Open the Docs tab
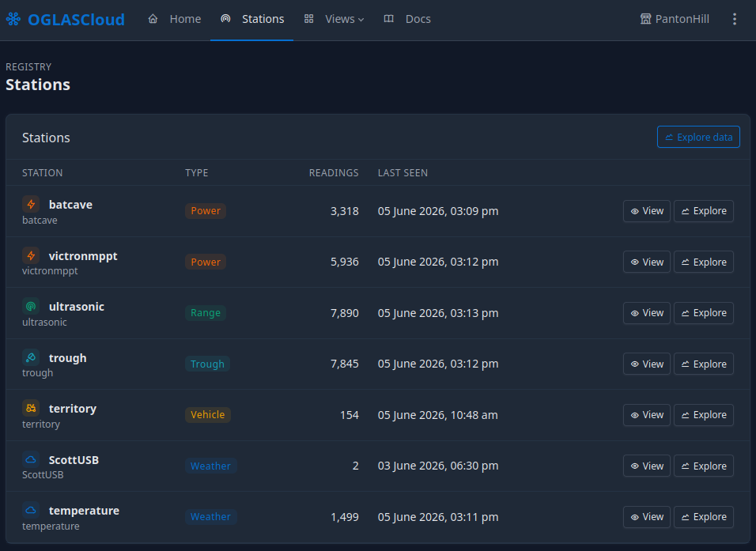 pos(407,19)
